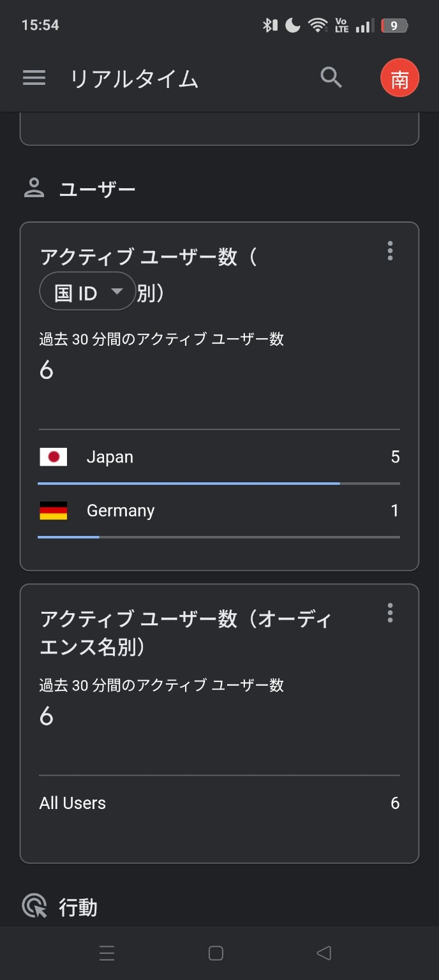Tap the Japan flag icon
The height and width of the screenshot is (980, 439).
point(54,457)
